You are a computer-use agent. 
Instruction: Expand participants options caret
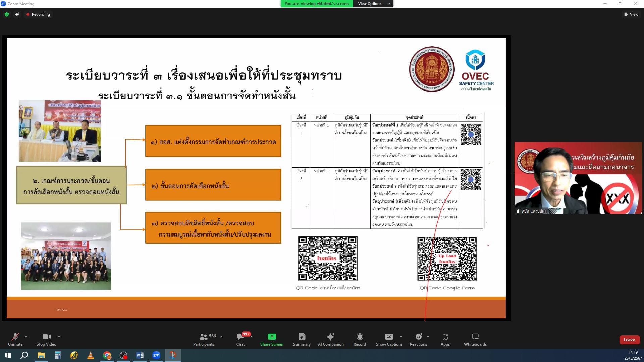coord(221,336)
